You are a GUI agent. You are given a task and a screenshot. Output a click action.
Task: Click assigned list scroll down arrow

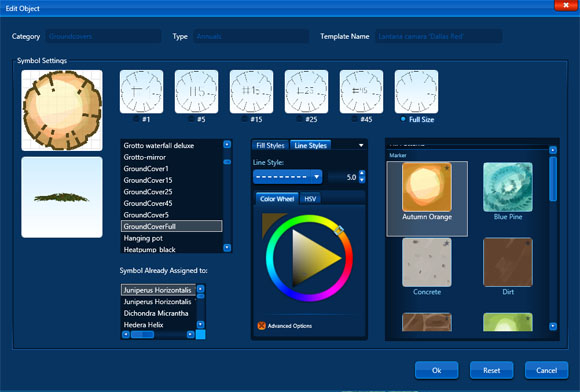click(200, 324)
